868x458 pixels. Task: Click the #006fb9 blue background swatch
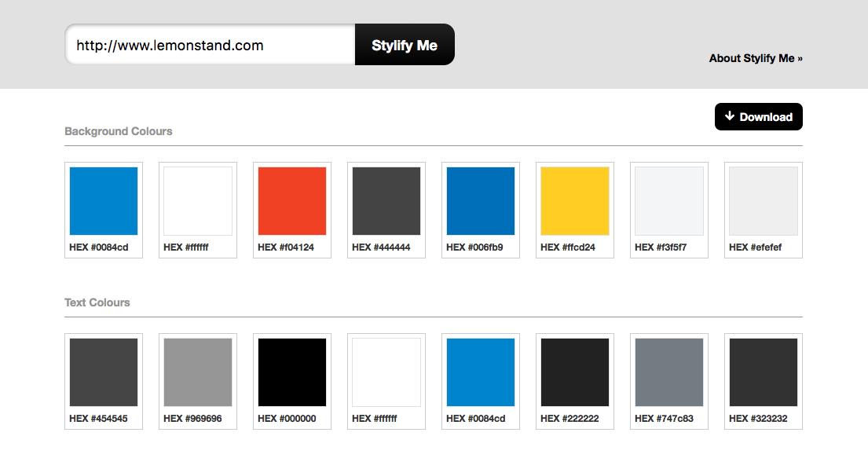click(481, 201)
